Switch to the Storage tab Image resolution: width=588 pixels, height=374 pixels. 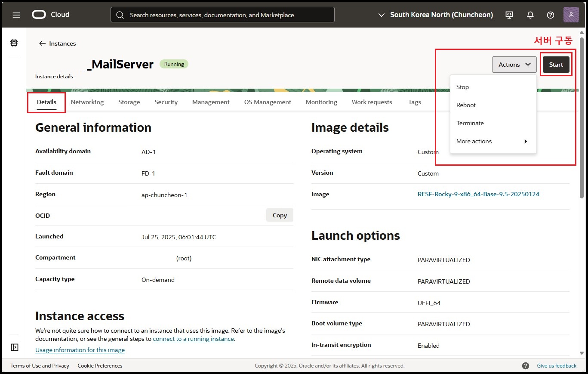tap(129, 102)
